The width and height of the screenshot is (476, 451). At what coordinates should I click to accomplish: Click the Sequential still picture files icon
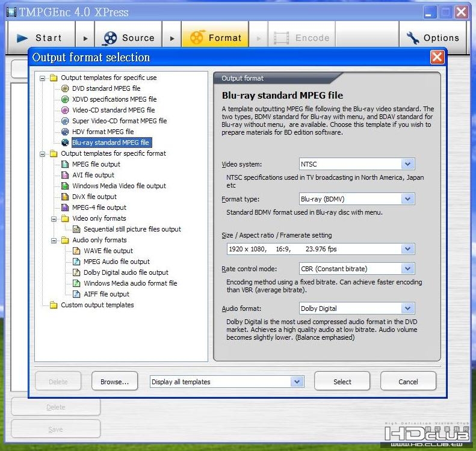tap(76, 229)
